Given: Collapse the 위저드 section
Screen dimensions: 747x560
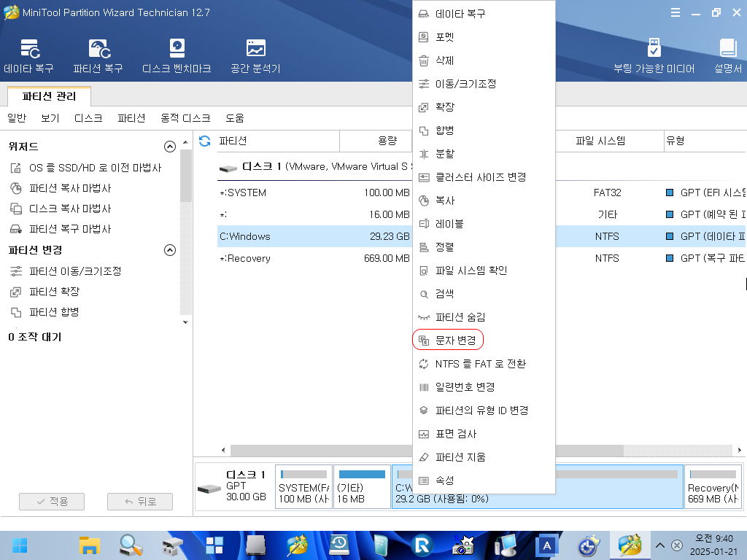Looking at the screenshot, I should (169, 146).
